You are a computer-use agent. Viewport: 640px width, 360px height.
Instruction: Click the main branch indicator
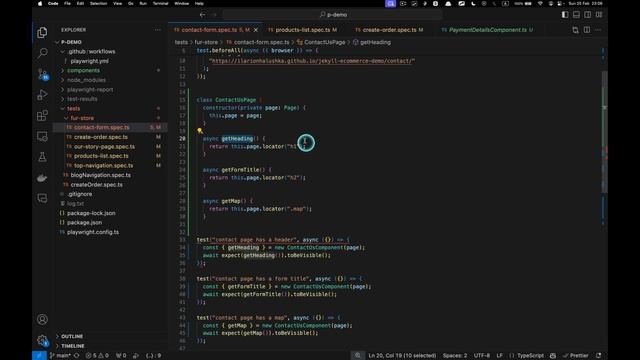60,356
